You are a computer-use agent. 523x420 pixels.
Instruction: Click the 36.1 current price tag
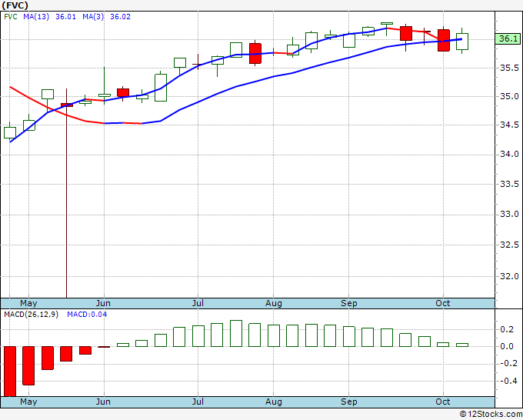pyautogui.click(x=508, y=38)
